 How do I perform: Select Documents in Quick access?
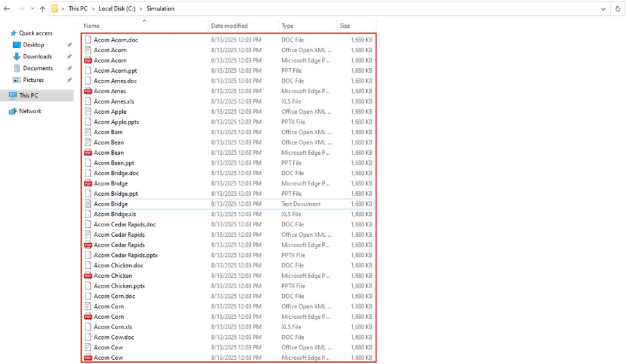[x=38, y=69]
